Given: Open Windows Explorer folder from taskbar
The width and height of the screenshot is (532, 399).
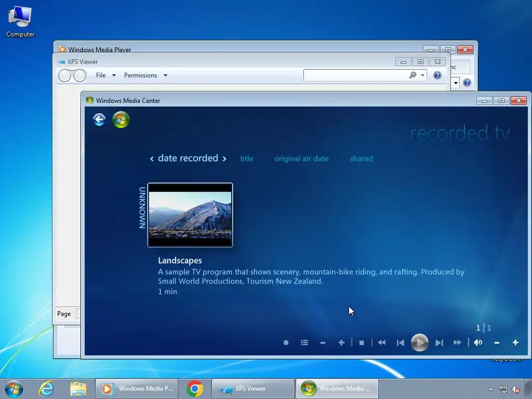Looking at the screenshot, I should point(78,389).
